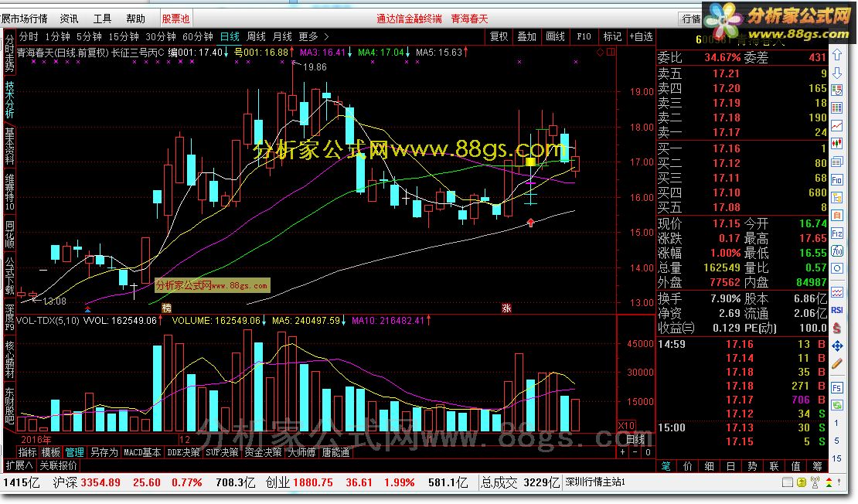Select the 15 period button in right toolbar
858x504 pixels.
pos(836,458)
